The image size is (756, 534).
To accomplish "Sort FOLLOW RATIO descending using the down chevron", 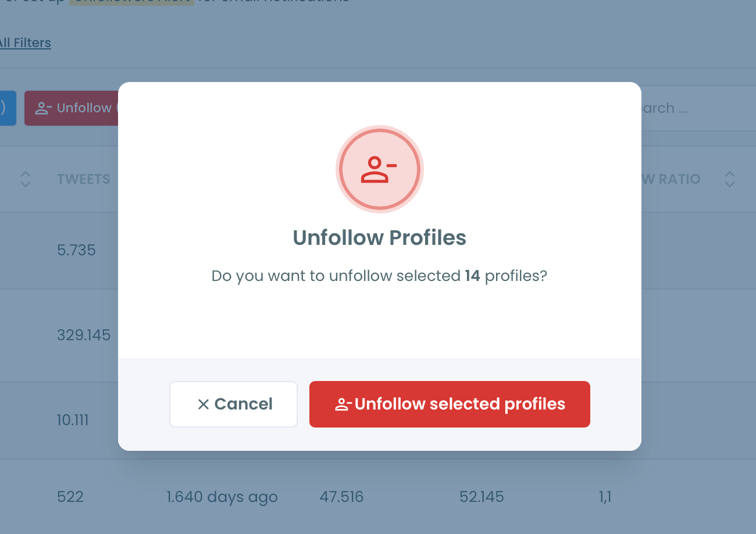I will [x=729, y=183].
